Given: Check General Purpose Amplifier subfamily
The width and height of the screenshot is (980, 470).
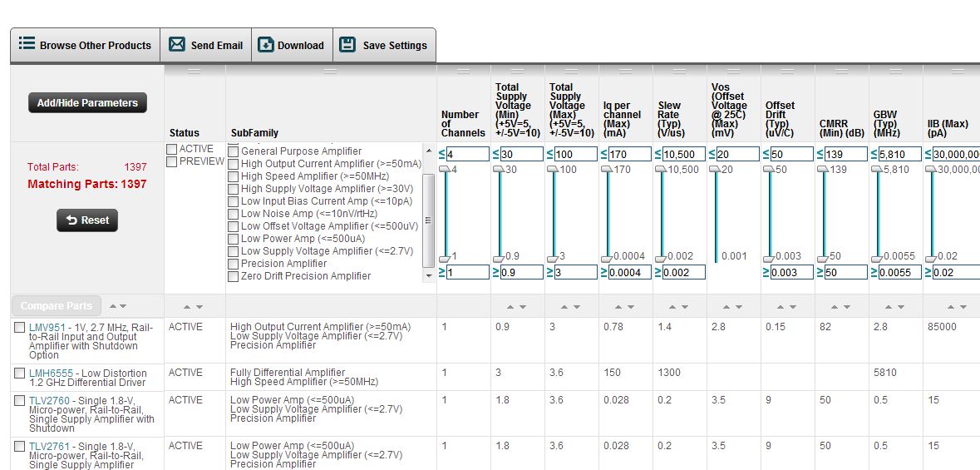Looking at the screenshot, I should (233, 151).
